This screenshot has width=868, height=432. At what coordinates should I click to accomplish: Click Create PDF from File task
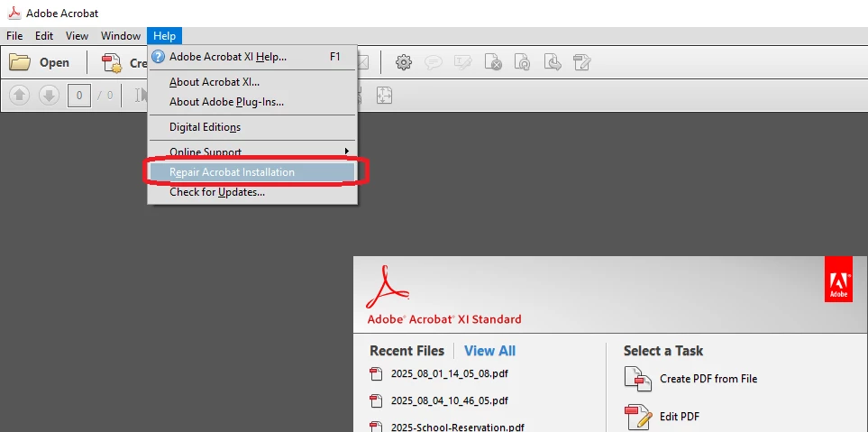[x=708, y=379]
